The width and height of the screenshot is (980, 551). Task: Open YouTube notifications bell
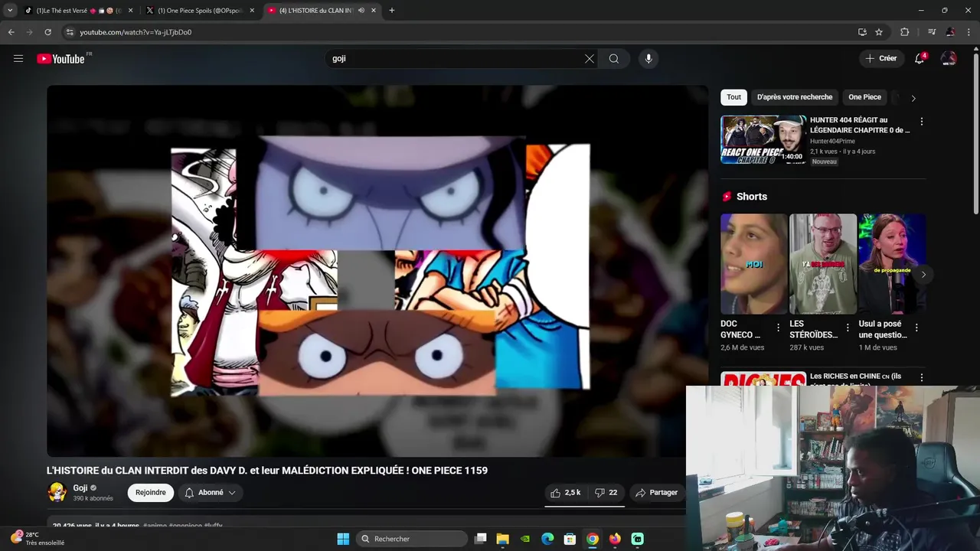[x=920, y=58]
